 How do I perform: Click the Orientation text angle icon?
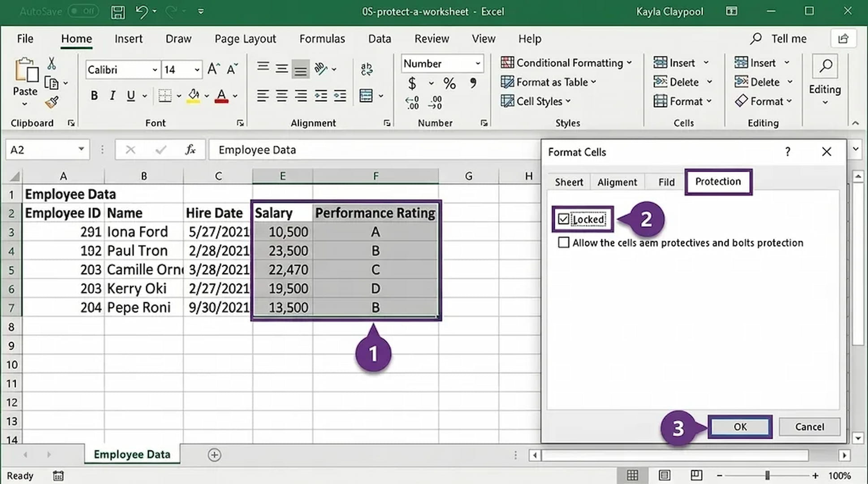[x=320, y=69]
